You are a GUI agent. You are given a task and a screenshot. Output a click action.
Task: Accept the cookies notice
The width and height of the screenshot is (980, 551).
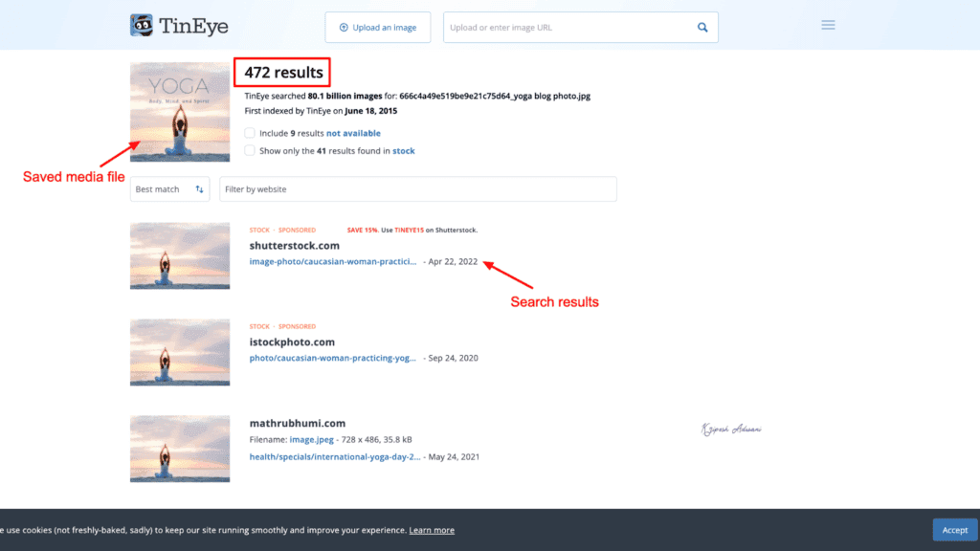pyautogui.click(x=954, y=529)
